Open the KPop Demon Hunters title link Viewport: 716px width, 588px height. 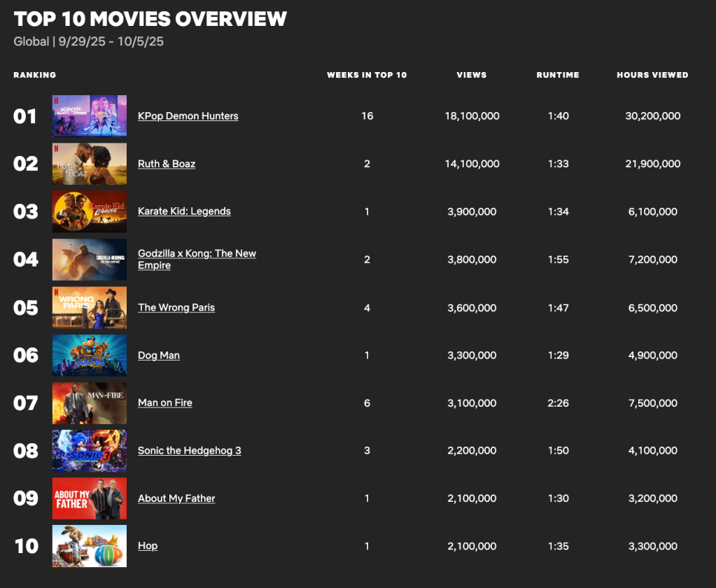point(188,116)
